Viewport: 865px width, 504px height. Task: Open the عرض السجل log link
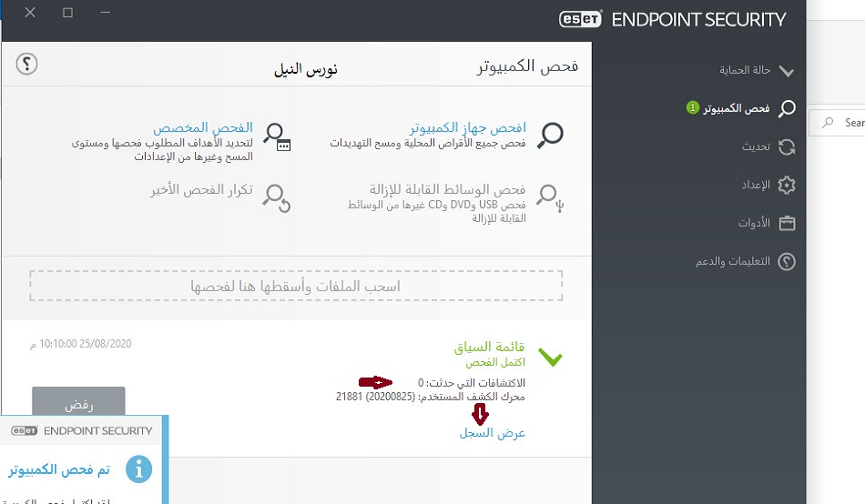point(492,433)
